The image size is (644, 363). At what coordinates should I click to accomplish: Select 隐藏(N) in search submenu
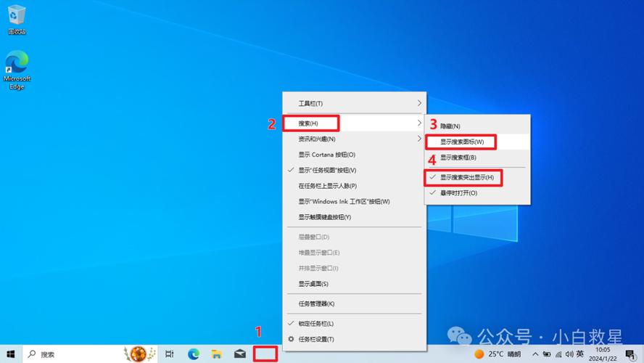pos(477,126)
